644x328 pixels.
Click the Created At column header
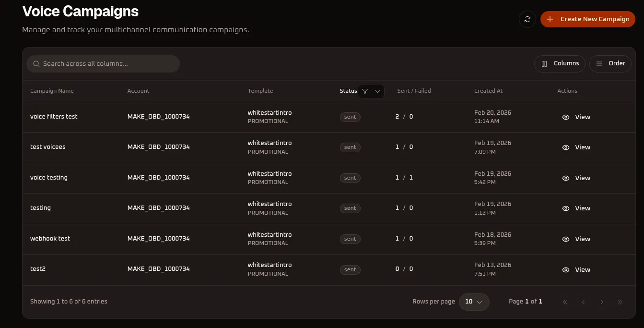pos(489,91)
